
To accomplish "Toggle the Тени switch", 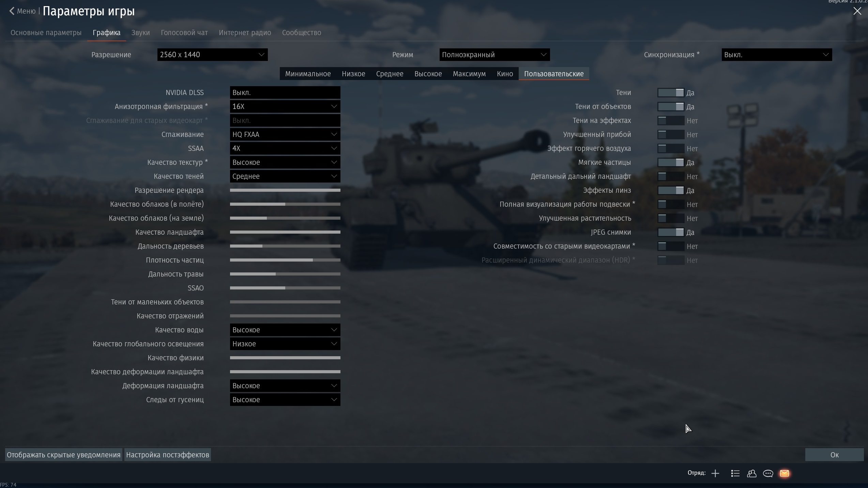I will pyautogui.click(x=671, y=93).
